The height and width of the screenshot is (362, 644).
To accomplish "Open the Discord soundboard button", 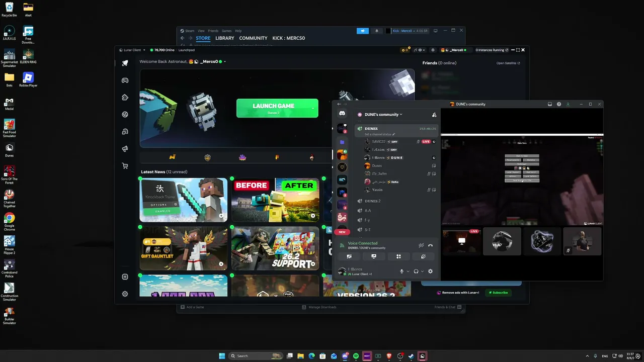I will tap(423, 256).
